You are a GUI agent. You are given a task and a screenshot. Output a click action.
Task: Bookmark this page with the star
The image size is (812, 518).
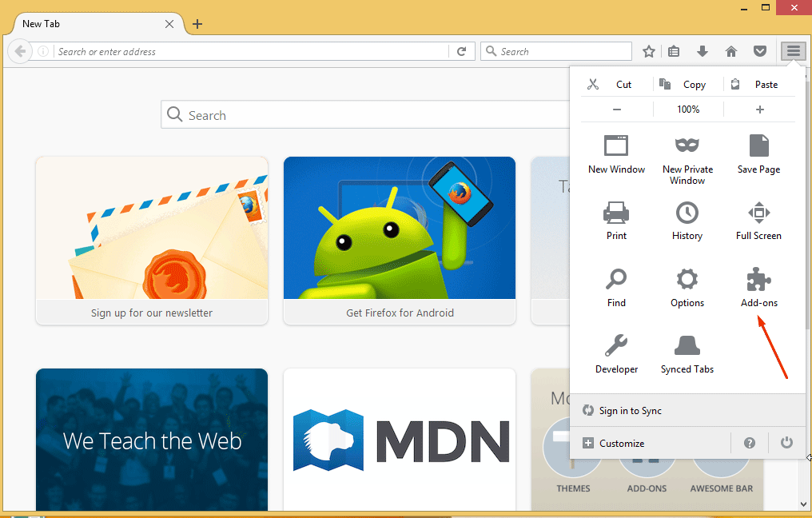(x=648, y=51)
